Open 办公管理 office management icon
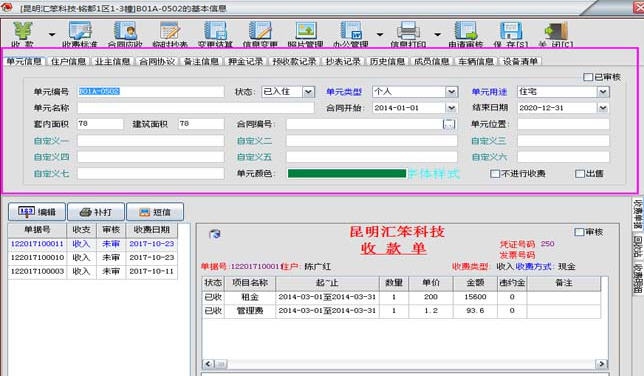This screenshot has height=376, width=644. tap(350, 34)
